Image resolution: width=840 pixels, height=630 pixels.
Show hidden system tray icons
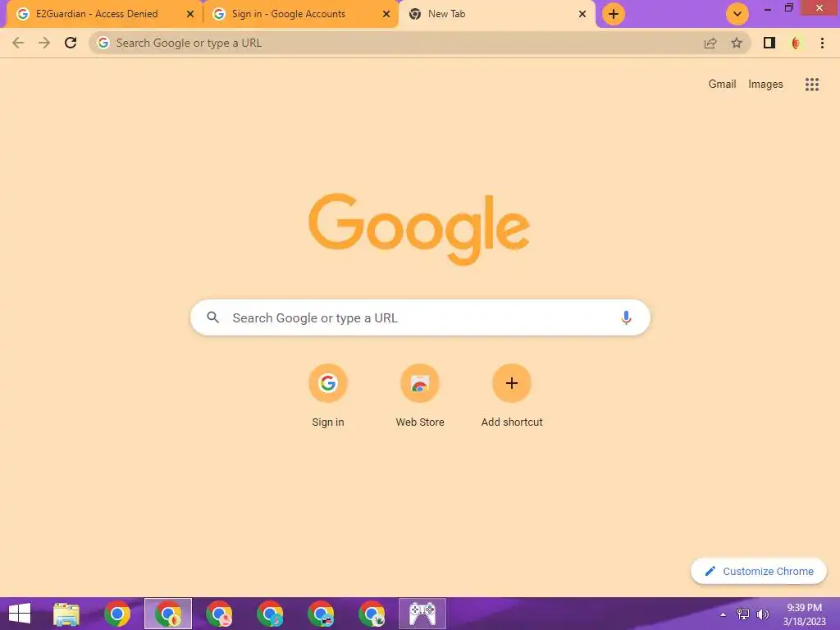(724, 614)
